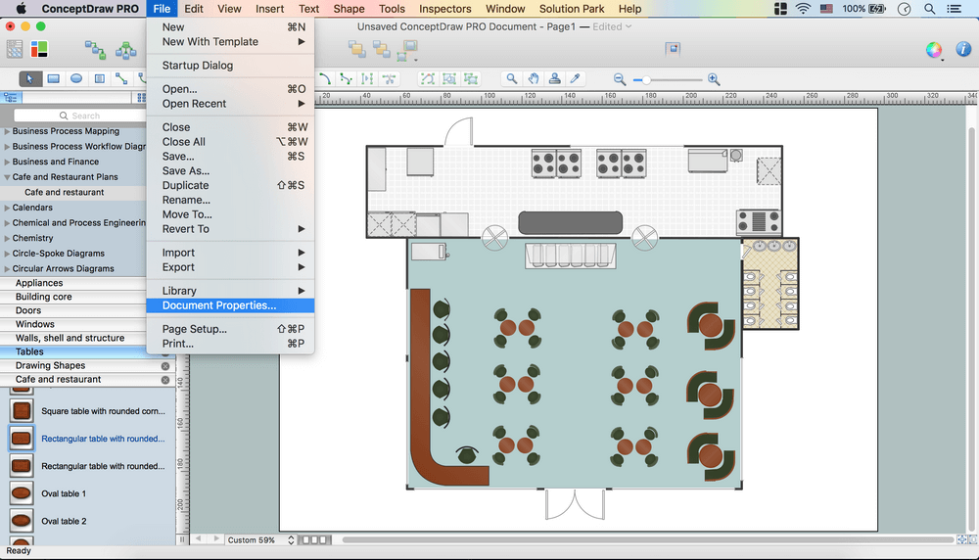979x560 pixels.
Task: Pick the hand pan tool
Action: pos(534,79)
